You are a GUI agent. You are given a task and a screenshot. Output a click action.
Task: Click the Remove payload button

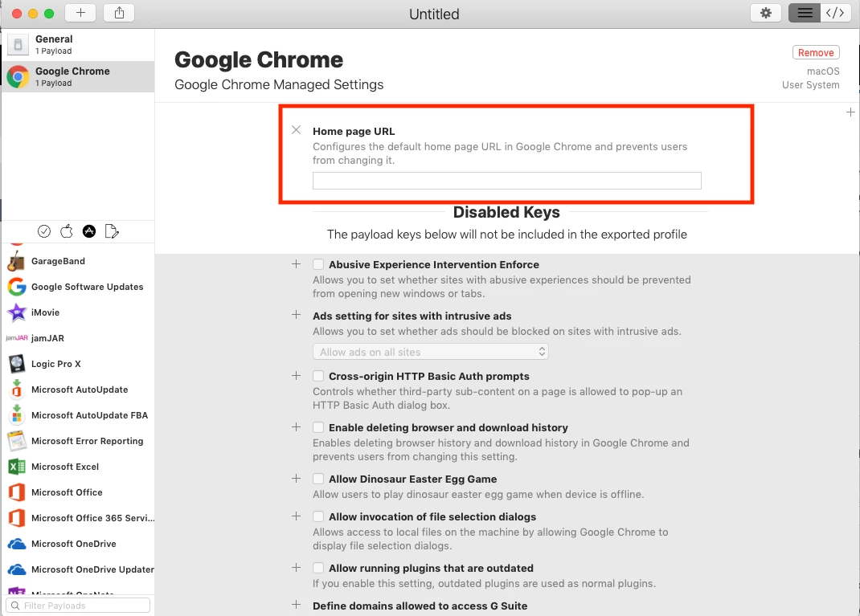pos(816,53)
